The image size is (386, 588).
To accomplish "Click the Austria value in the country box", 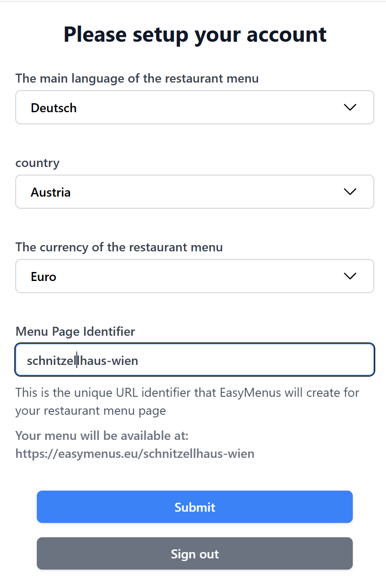I will 50,192.
